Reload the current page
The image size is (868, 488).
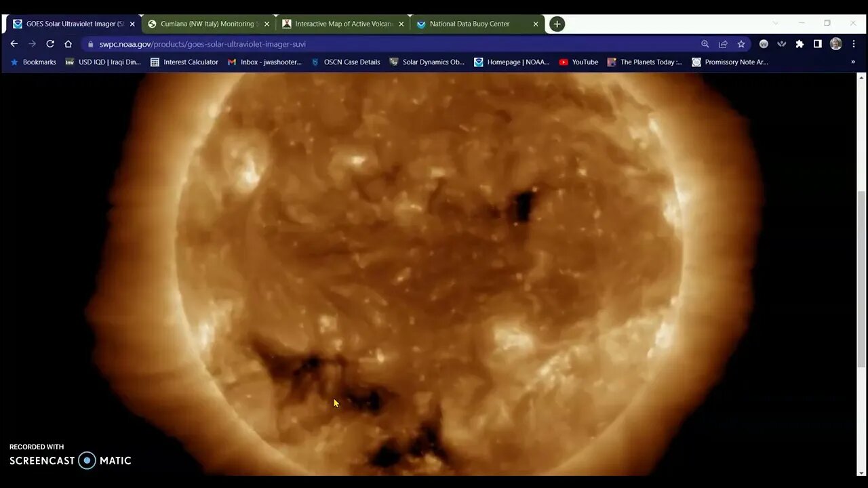50,44
